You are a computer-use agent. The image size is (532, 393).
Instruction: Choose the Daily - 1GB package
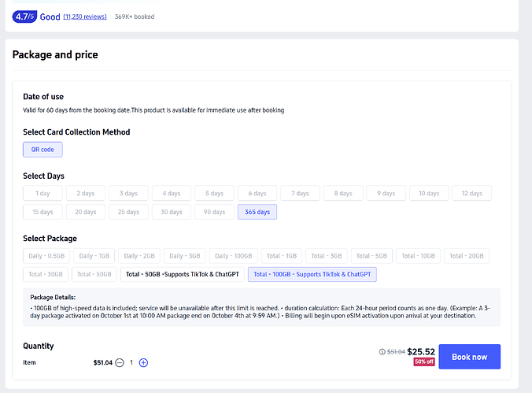pyautogui.click(x=94, y=255)
